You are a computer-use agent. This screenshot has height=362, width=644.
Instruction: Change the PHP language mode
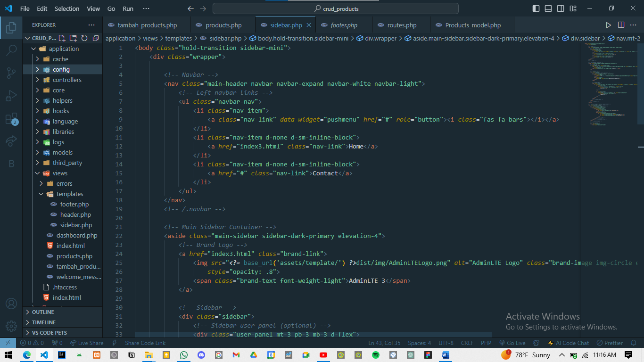[486, 343]
